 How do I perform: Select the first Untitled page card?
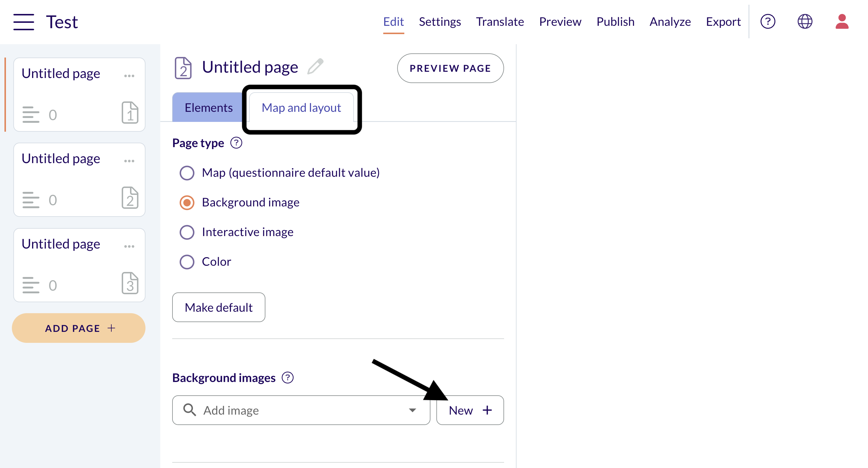(x=80, y=94)
